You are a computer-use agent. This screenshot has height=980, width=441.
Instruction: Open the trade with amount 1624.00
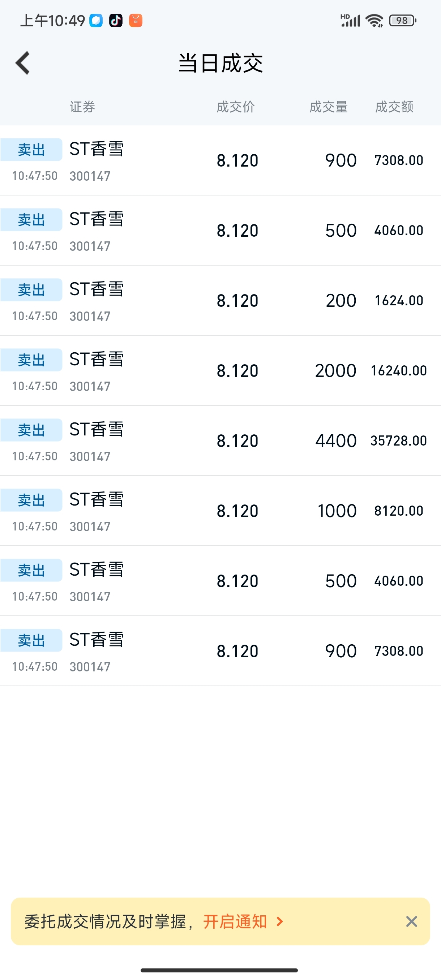[220, 301]
